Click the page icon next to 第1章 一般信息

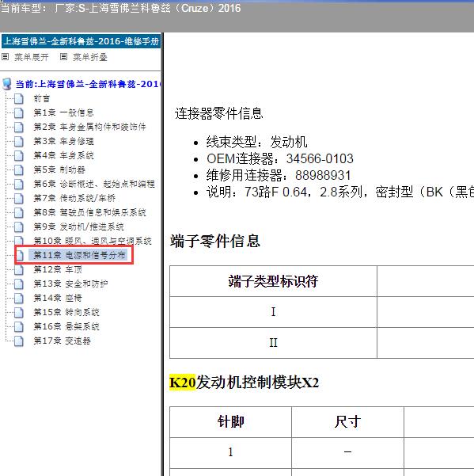pos(19,113)
